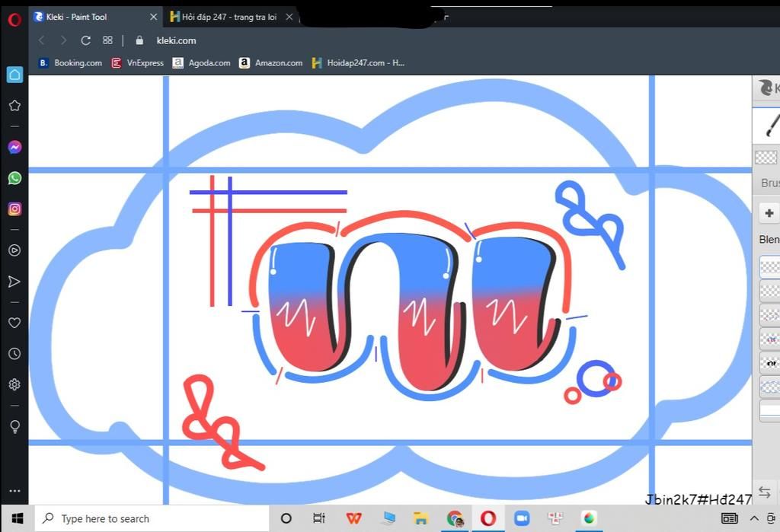Image resolution: width=780 pixels, height=532 pixels.
Task: Click the site security padlock icon
Action: [139, 40]
